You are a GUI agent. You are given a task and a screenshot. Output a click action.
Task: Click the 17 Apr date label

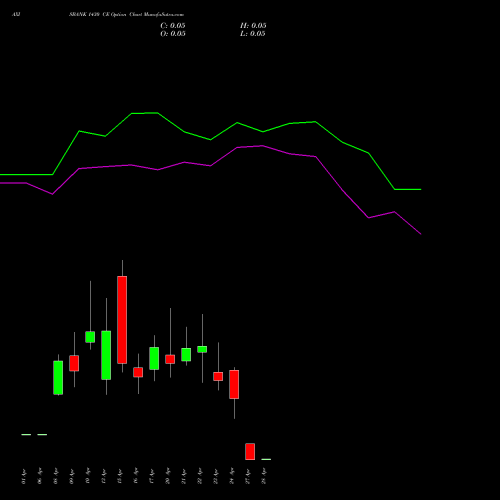pos(151,476)
